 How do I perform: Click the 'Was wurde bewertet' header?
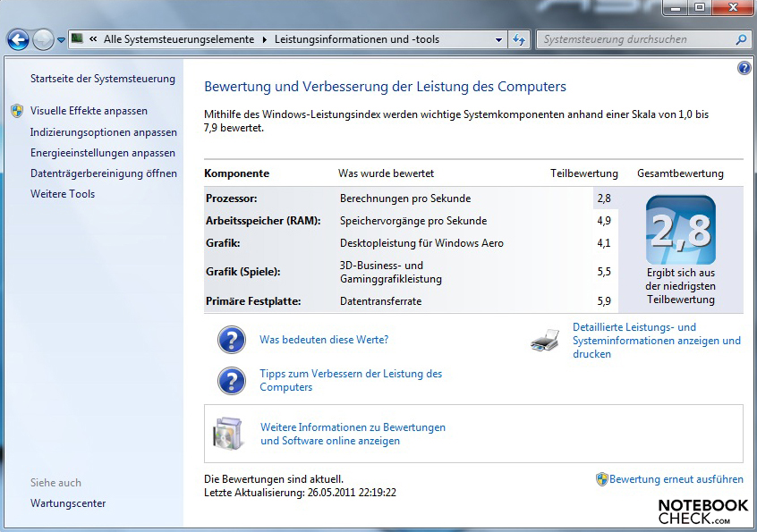pyautogui.click(x=387, y=173)
